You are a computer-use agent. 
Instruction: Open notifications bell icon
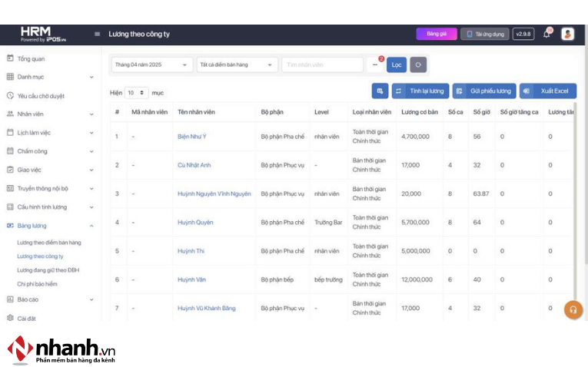pyautogui.click(x=546, y=34)
